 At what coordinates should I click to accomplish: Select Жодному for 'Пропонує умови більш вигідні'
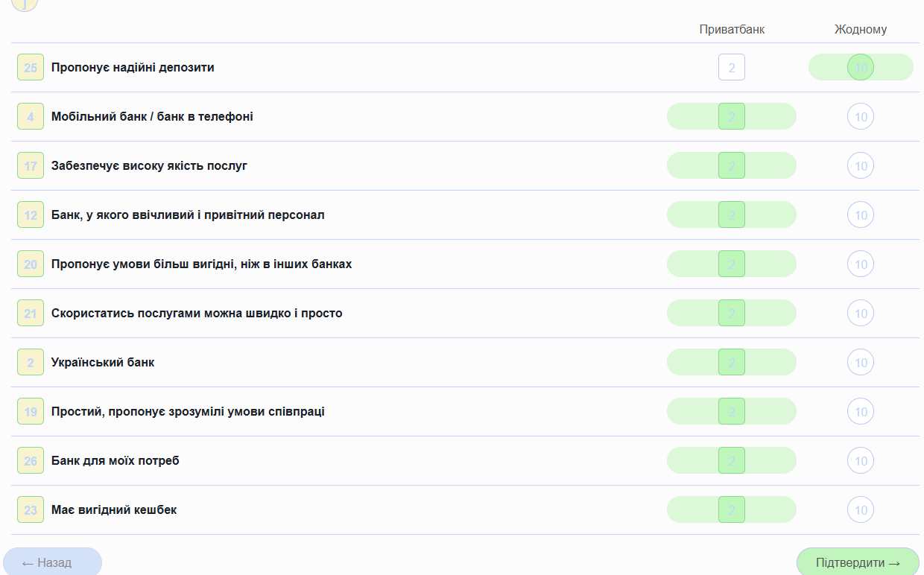pos(861,264)
